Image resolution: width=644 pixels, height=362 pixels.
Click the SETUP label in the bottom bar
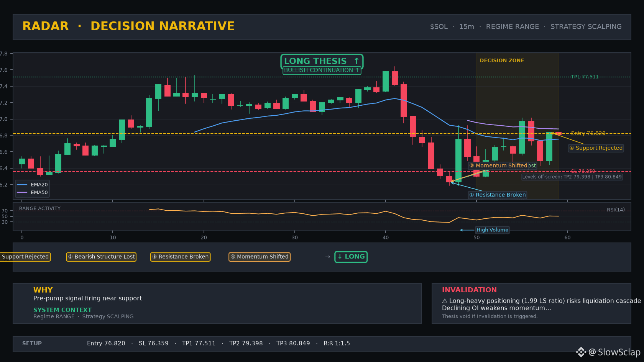(x=32, y=344)
